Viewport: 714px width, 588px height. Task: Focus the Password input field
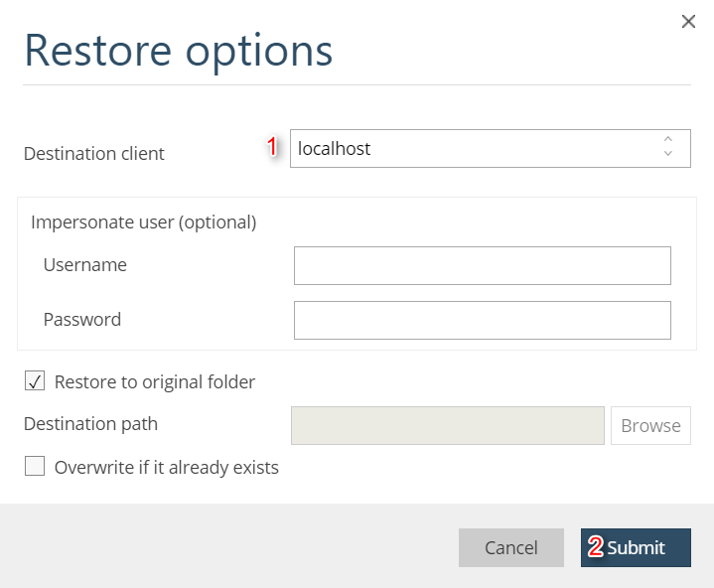point(482,321)
